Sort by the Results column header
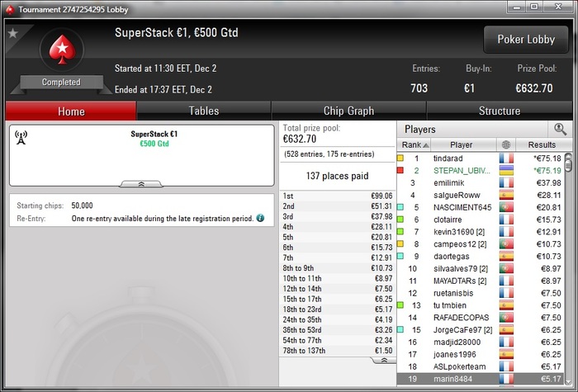Image resolution: width=578 pixels, height=392 pixels. coord(542,144)
